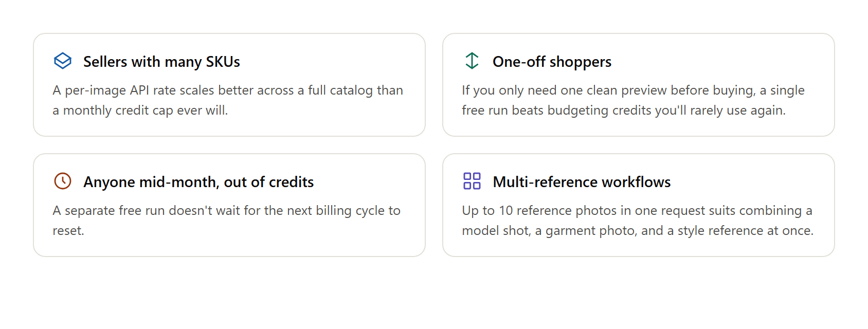Click the text 'a monthly credit cap ever will.'

tap(140, 111)
